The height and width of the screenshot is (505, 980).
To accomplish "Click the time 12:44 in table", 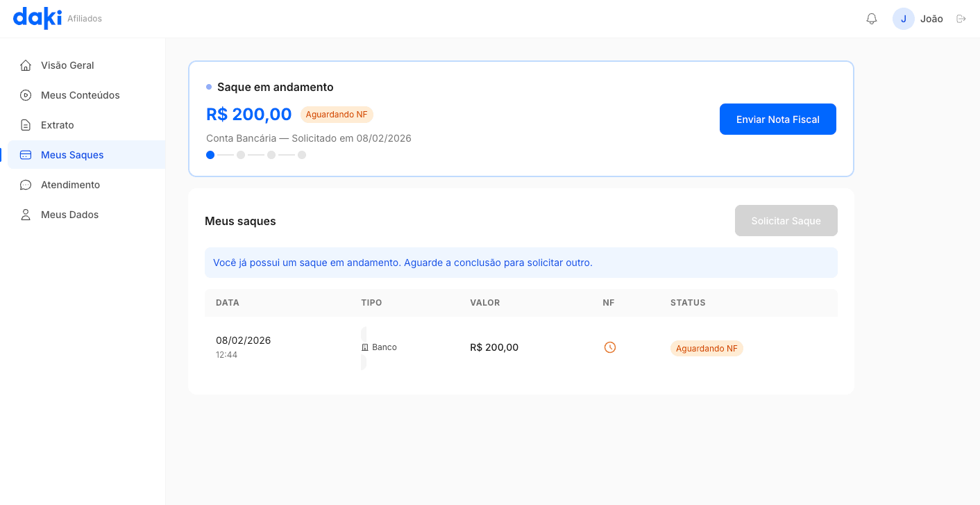I will pyautogui.click(x=227, y=355).
